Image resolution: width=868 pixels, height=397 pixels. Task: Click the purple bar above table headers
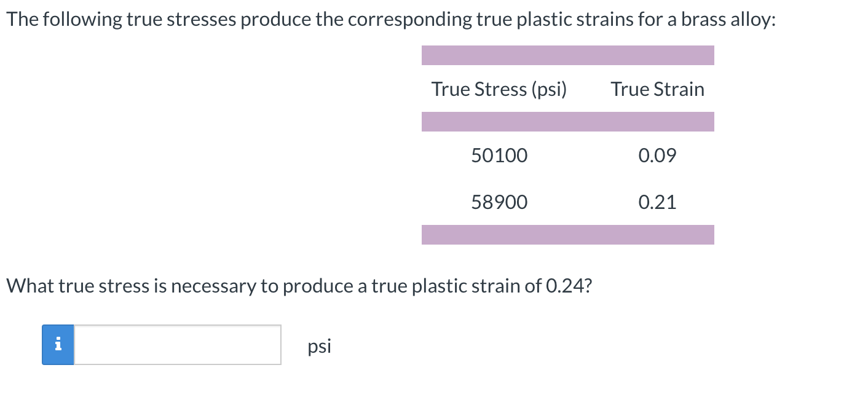(x=568, y=55)
